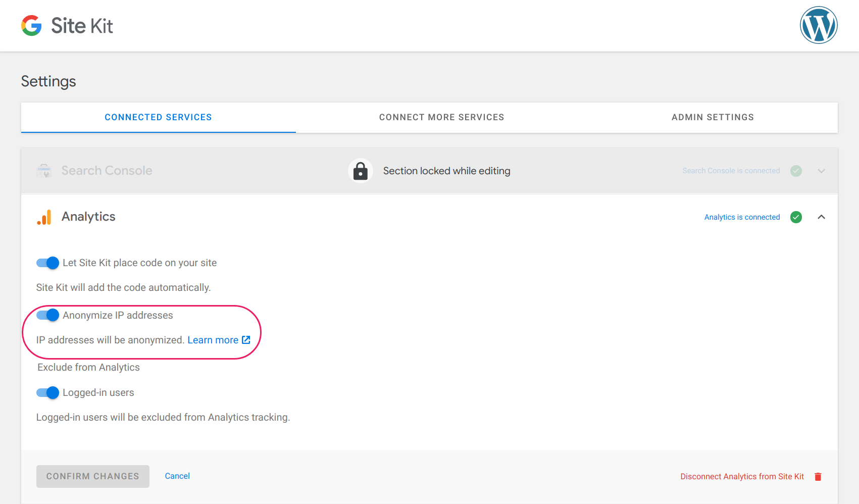Open external link icon beside Learn more
Viewport: 859px width, 504px height.
click(246, 340)
